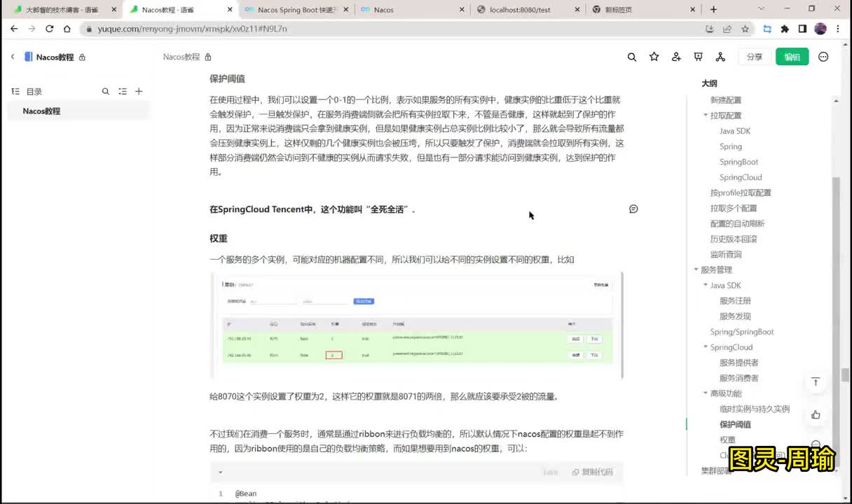
Task: Click the paragraph comment bubble icon
Action: click(x=633, y=209)
